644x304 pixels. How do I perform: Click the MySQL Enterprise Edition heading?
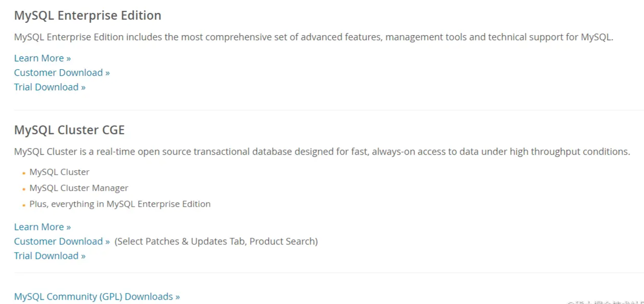tap(88, 15)
